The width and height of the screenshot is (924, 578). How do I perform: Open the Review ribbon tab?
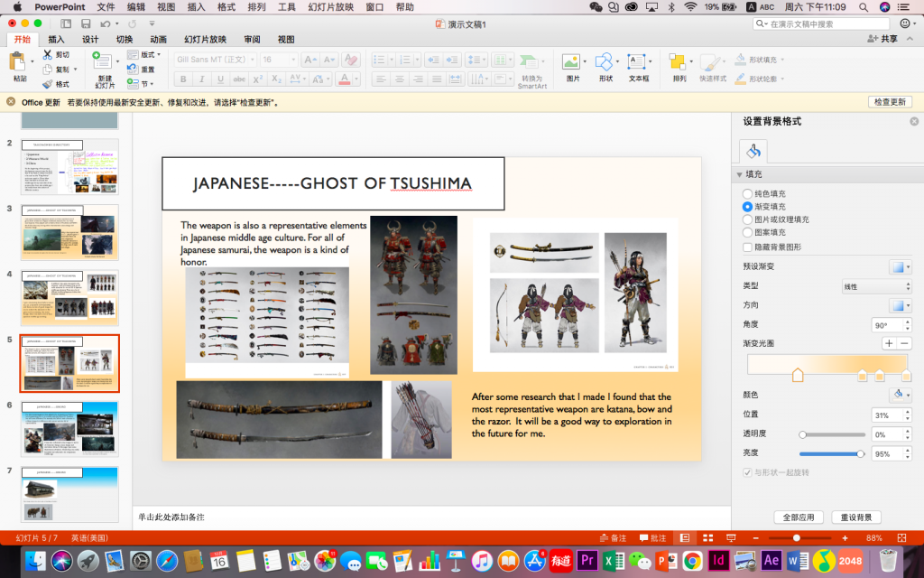[x=253, y=40]
